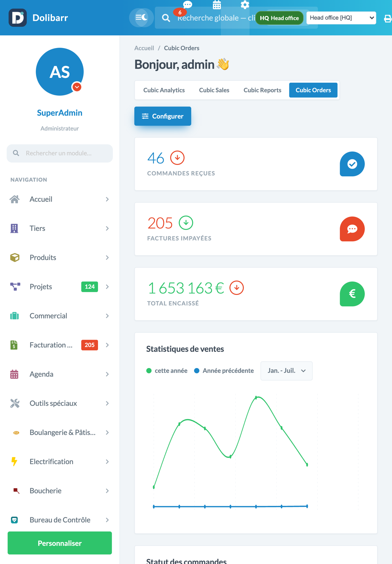Click the Boucherie meat icon
392x564 pixels.
16,491
